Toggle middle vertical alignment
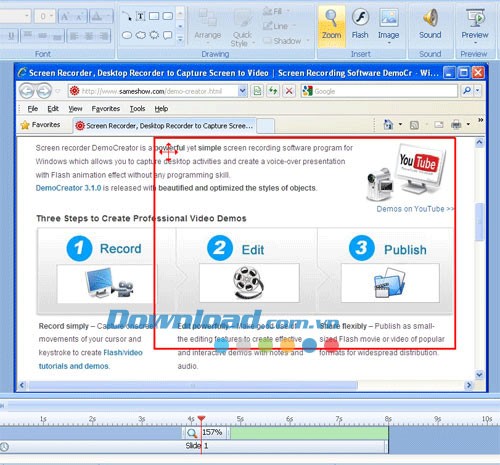 pyautogui.click(x=42, y=35)
